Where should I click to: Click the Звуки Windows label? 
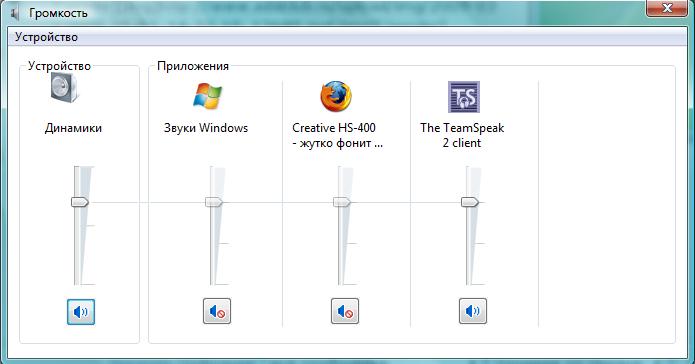pyautogui.click(x=206, y=128)
